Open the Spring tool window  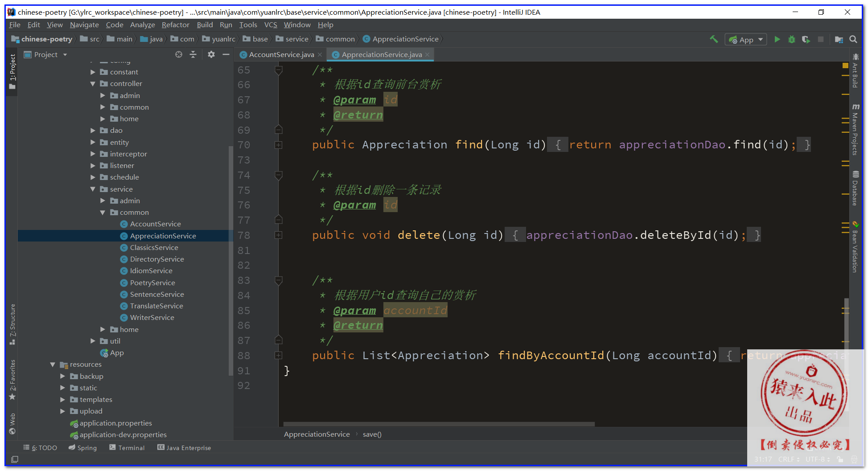(82, 448)
